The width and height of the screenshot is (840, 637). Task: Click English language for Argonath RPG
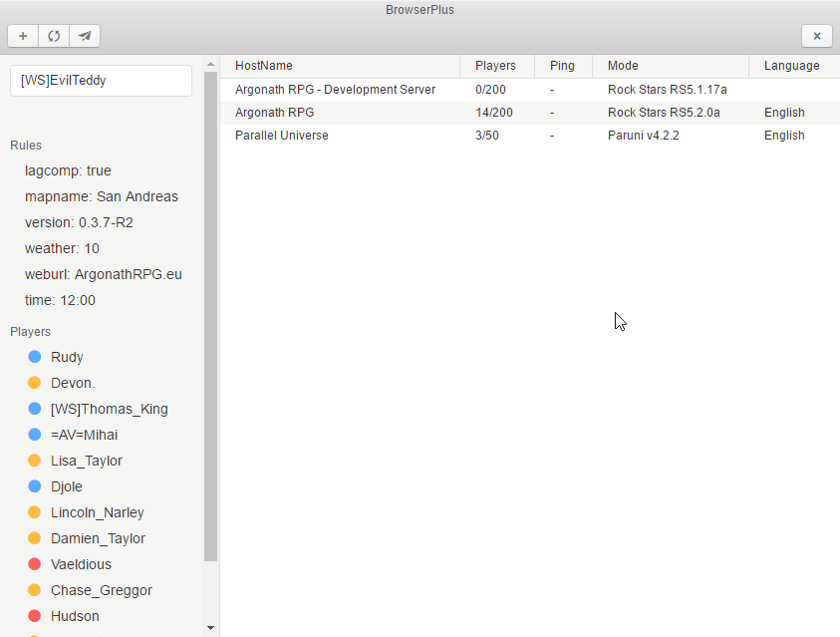(x=784, y=113)
